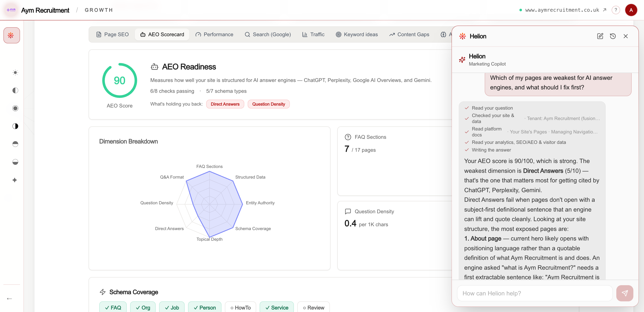Send message with paper plane button
This screenshot has width=644, height=312.
(x=624, y=293)
